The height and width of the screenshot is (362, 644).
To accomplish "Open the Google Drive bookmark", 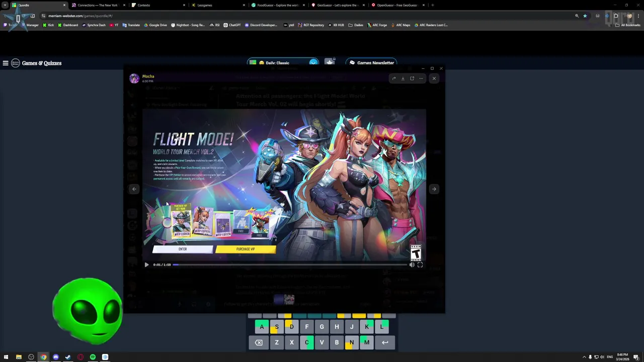I will [155, 25].
